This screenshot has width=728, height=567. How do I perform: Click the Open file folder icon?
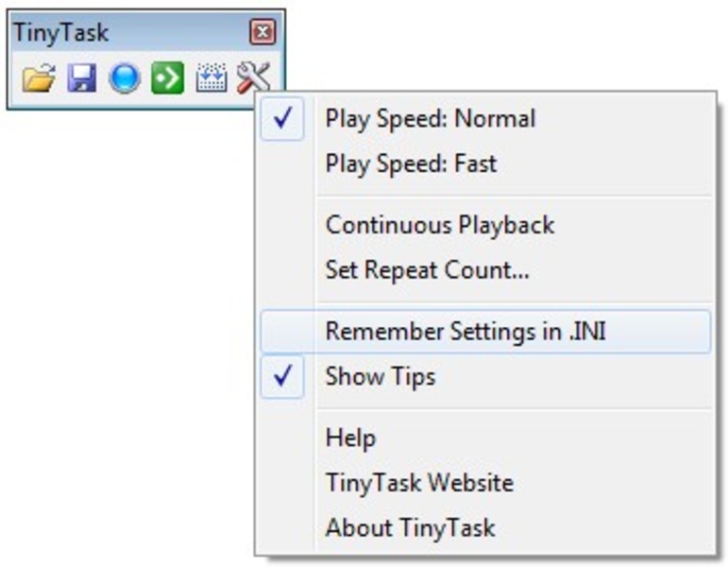39,78
